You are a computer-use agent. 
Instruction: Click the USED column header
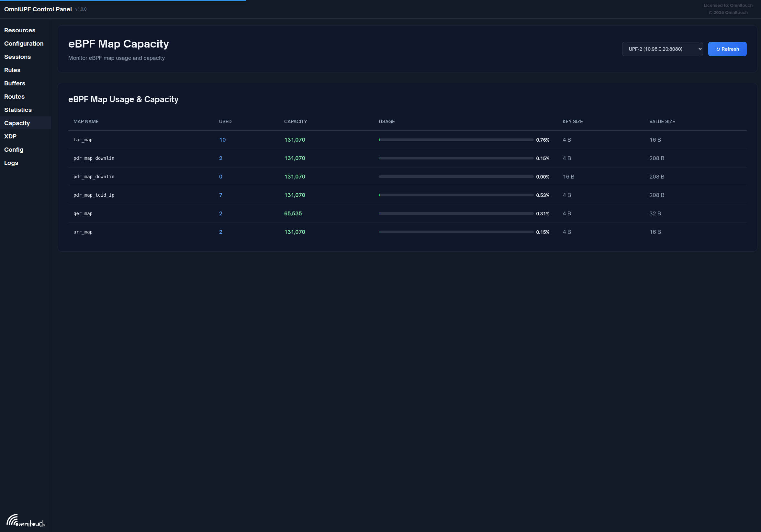[225, 122]
